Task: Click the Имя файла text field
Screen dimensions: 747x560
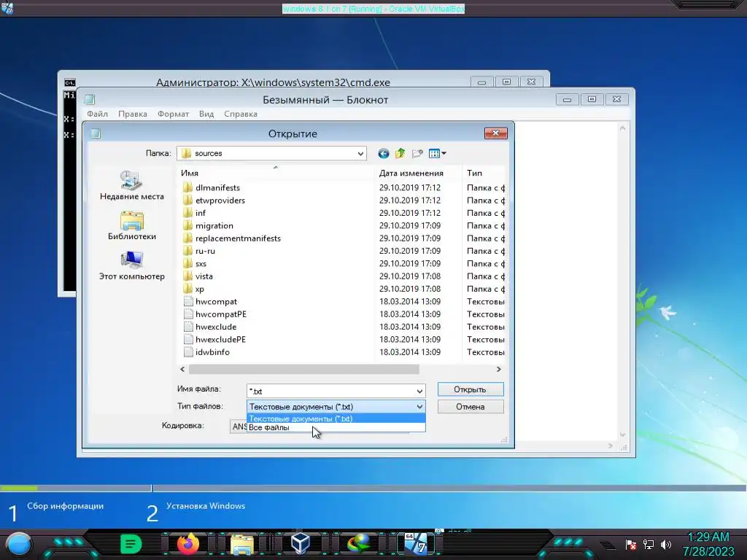Action: coord(330,391)
